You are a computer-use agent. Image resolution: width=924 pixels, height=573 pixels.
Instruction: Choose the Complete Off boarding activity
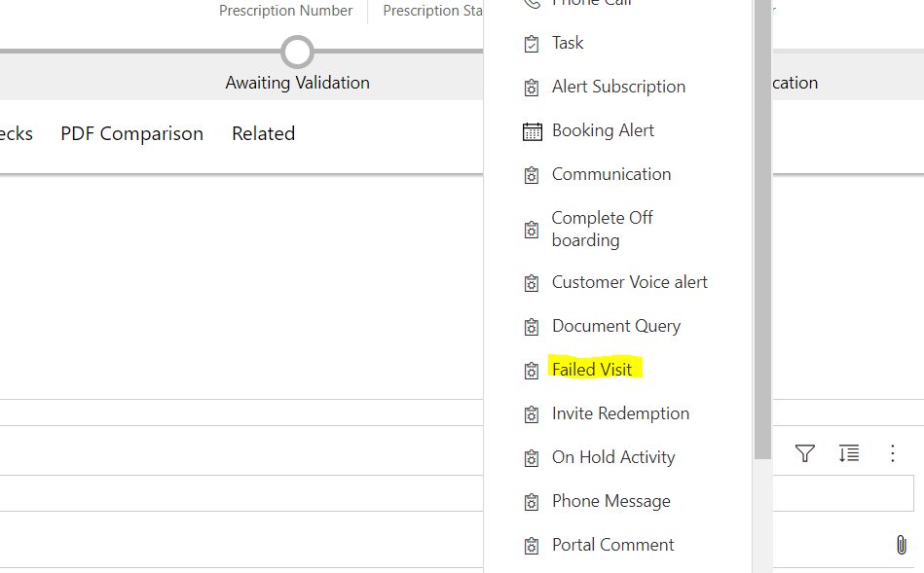(602, 229)
